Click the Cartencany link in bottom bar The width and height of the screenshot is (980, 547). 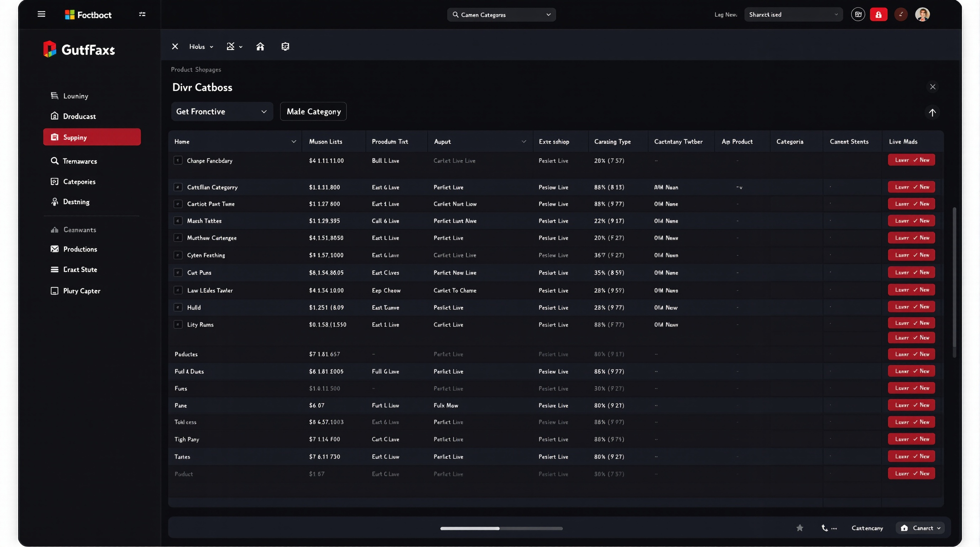[x=867, y=528]
